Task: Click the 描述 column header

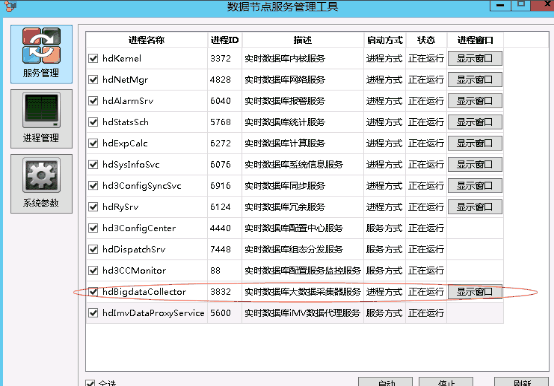Action: pyautogui.click(x=303, y=40)
